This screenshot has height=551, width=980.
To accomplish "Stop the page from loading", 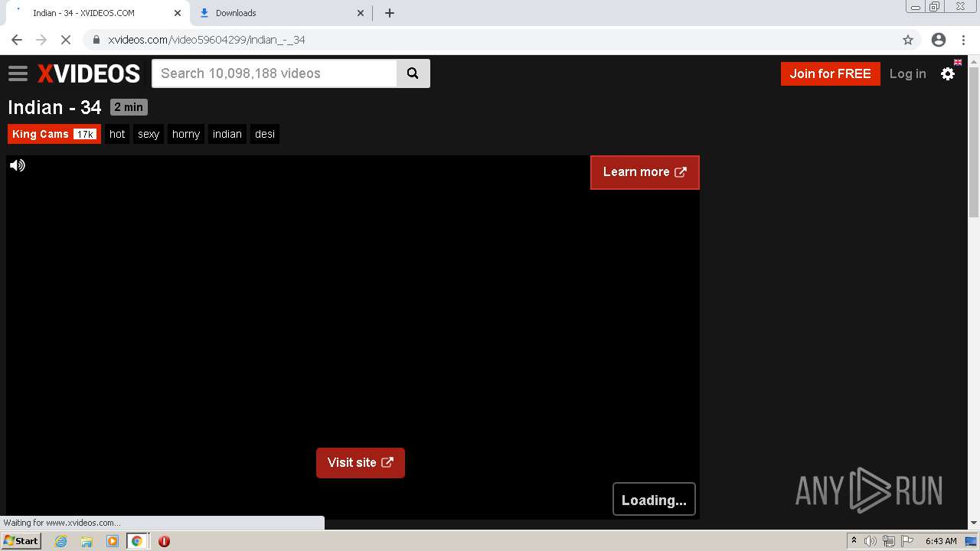I will coord(66,40).
